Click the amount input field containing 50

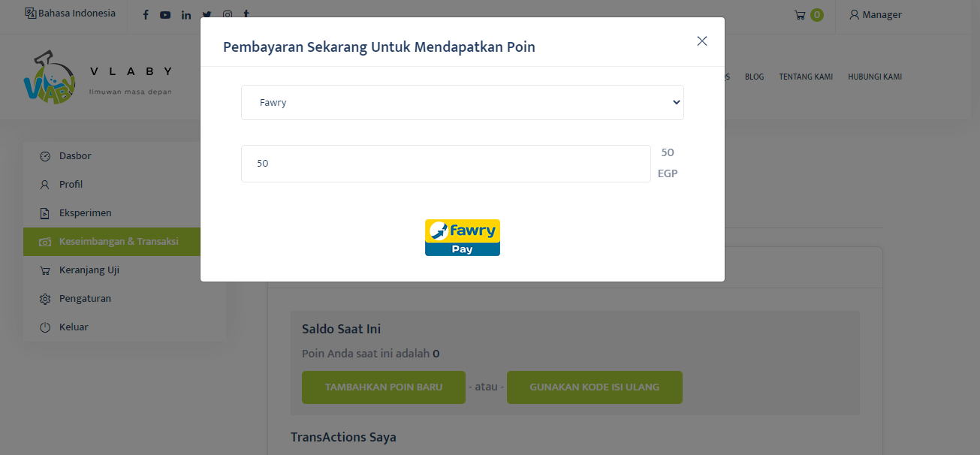pos(445,163)
